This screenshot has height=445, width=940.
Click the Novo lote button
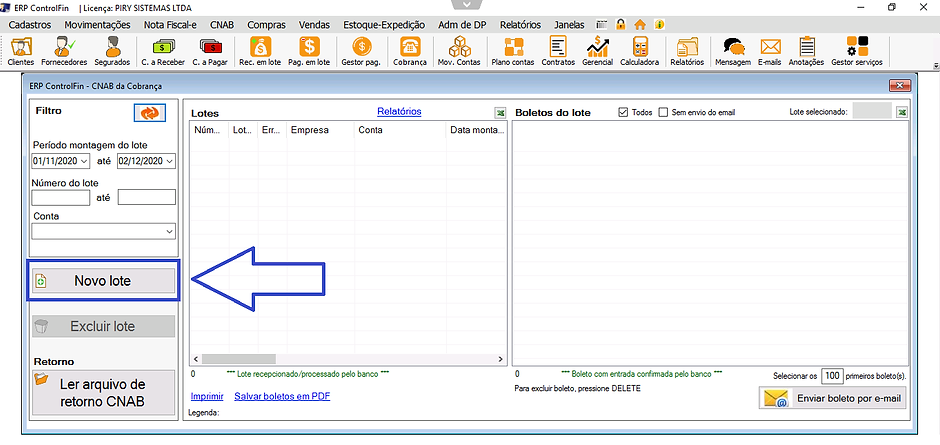click(103, 281)
